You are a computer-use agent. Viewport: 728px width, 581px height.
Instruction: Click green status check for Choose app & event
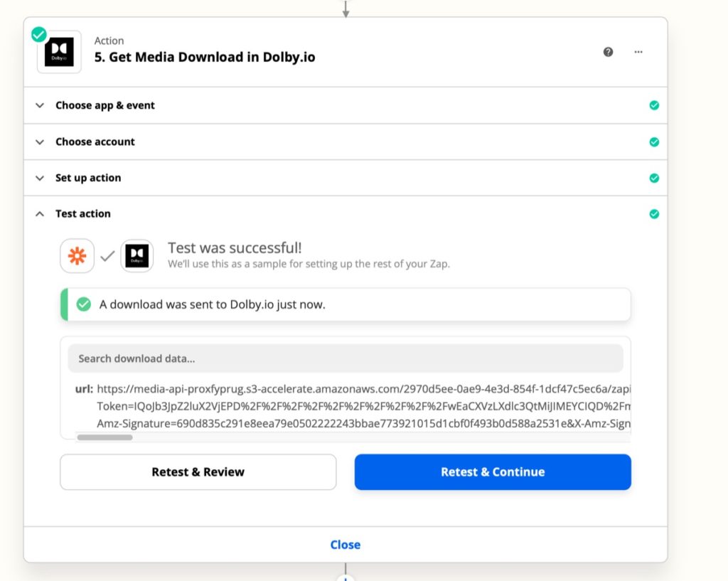click(654, 105)
